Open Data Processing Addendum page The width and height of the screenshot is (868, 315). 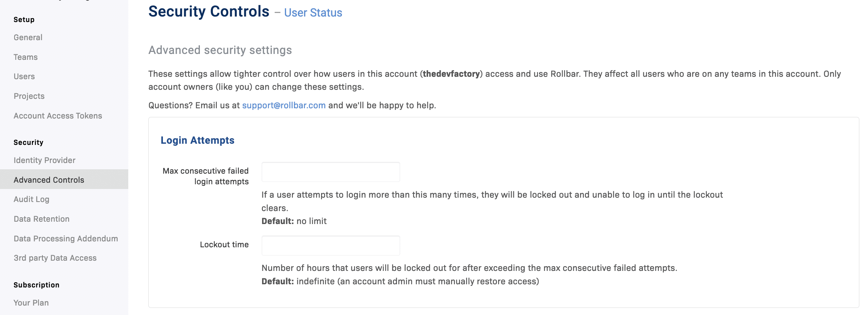click(66, 239)
